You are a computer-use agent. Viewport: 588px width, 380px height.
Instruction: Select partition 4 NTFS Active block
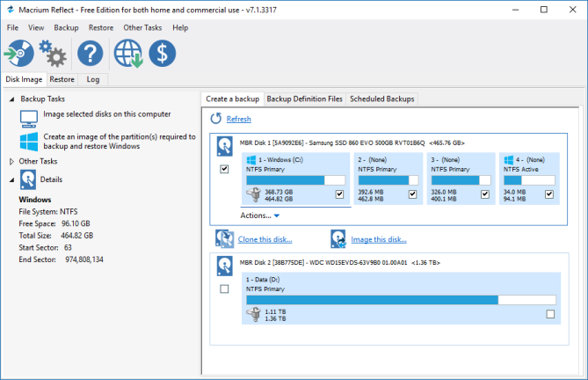[x=529, y=179]
